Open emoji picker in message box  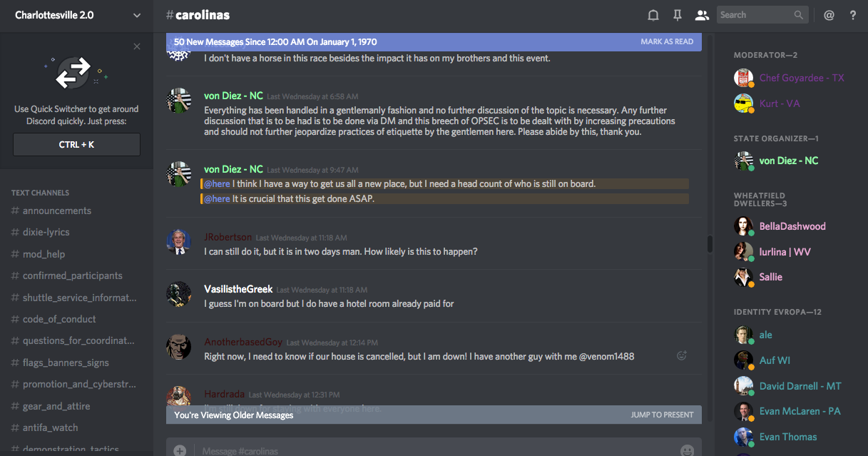tap(687, 450)
